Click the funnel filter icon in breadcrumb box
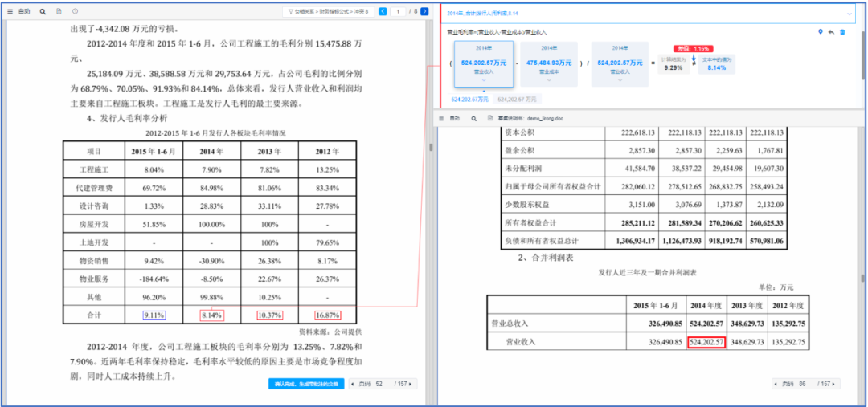868x407 pixels. (x=290, y=11)
